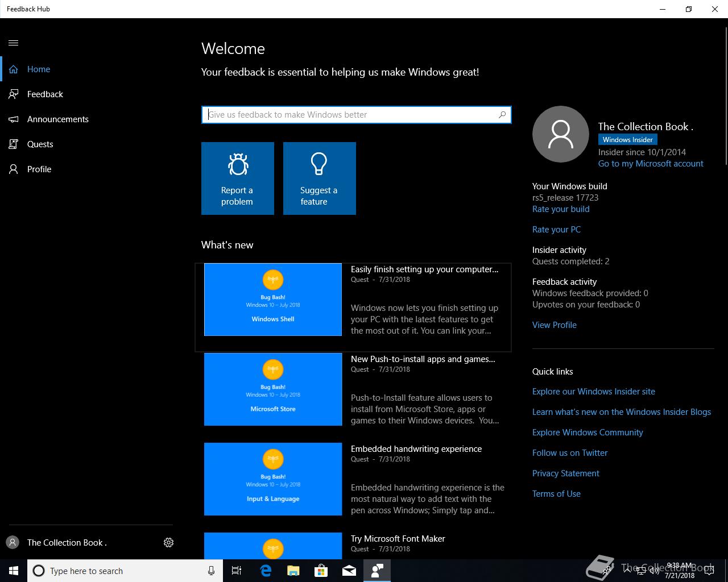Open settings via the gear icon
This screenshot has height=582, width=728.
(x=168, y=543)
